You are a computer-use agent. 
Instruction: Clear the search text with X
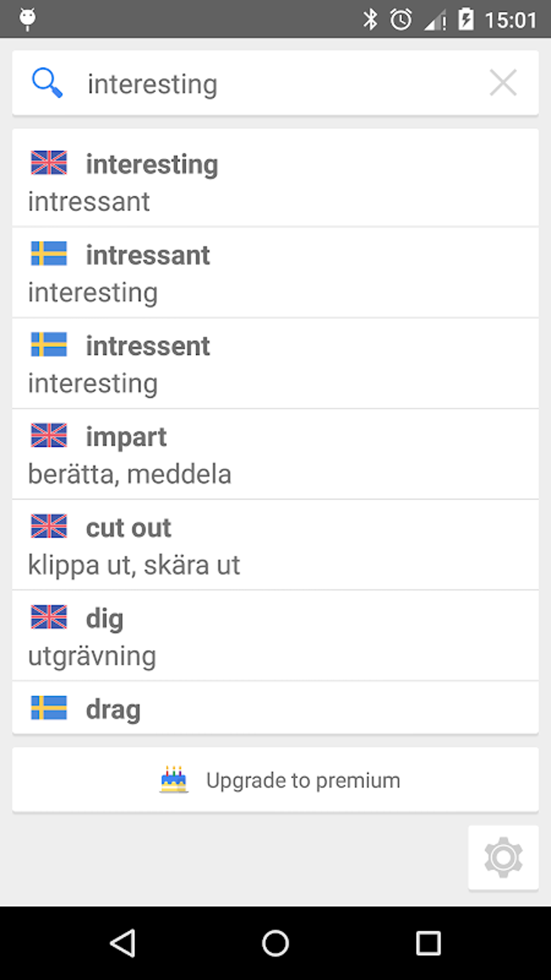pos(503,83)
